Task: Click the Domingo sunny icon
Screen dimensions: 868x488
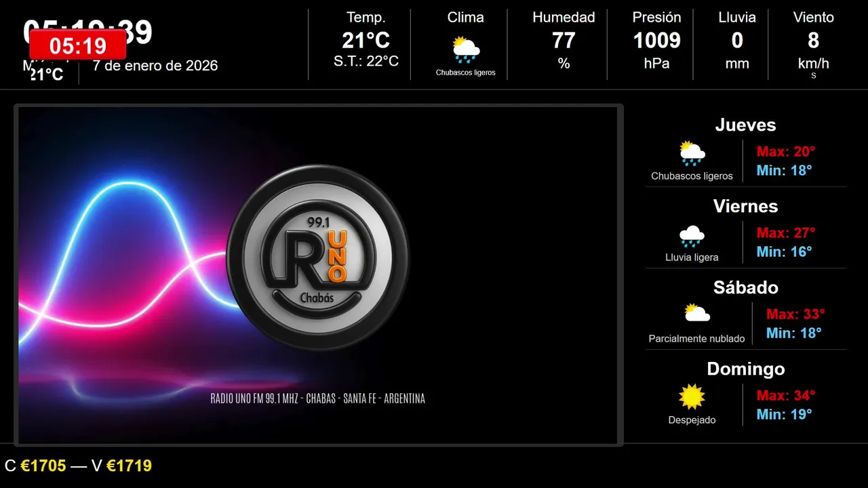Action: [x=692, y=397]
